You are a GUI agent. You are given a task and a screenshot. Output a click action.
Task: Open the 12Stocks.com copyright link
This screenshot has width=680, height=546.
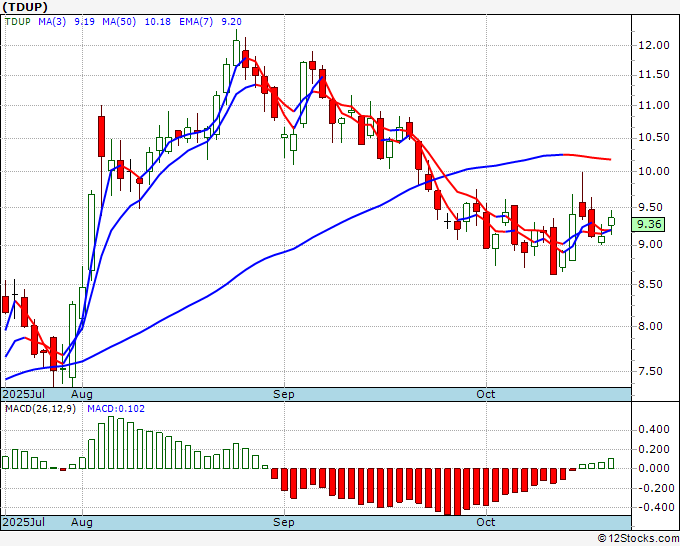(x=638, y=539)
